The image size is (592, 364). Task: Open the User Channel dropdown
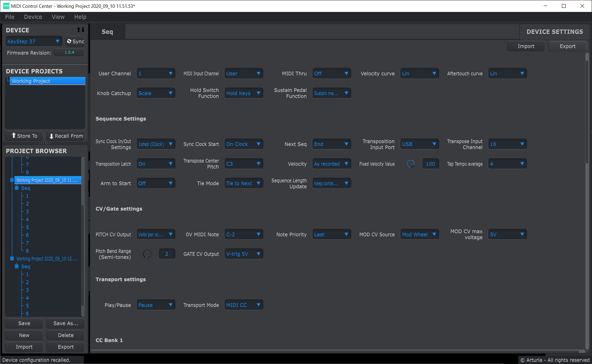pyautogui.click(x=156, y=73)
